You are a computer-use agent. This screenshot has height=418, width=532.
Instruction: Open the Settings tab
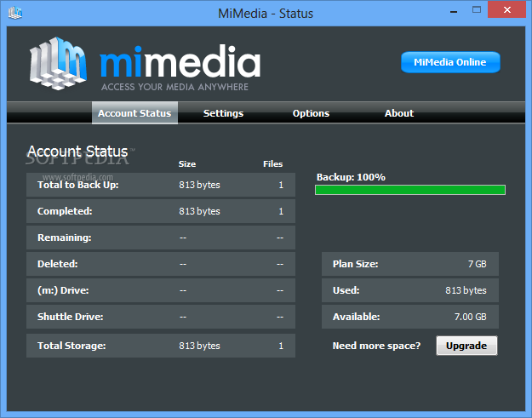[223, 113]
